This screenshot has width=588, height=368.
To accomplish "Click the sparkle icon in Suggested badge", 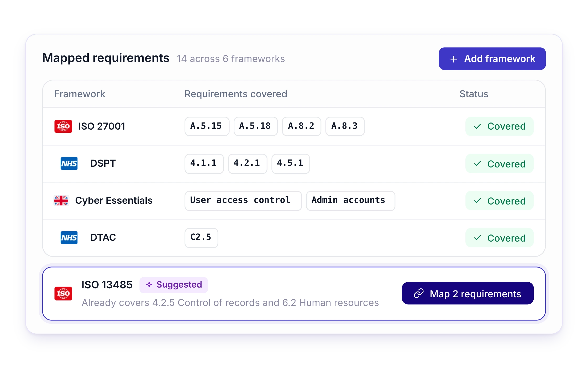I will (149, 285).
